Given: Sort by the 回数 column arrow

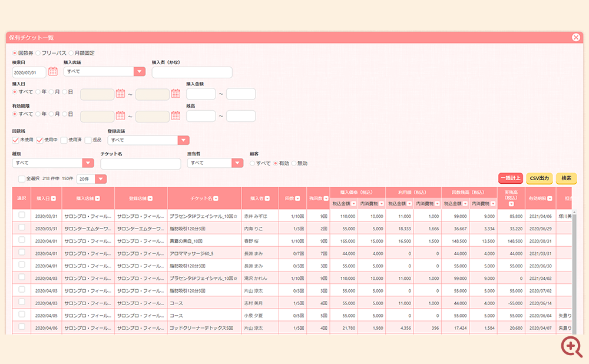Looking at the screenshot, I should click(x=297, y=198).
